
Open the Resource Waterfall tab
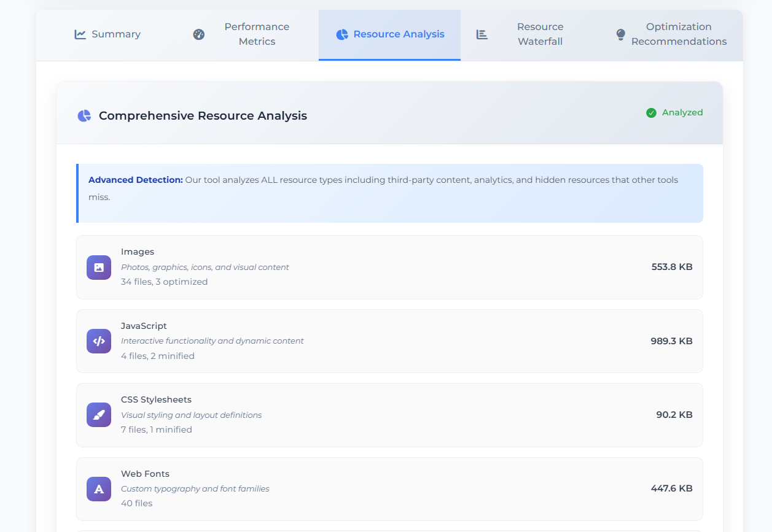[x=531, y=34]
